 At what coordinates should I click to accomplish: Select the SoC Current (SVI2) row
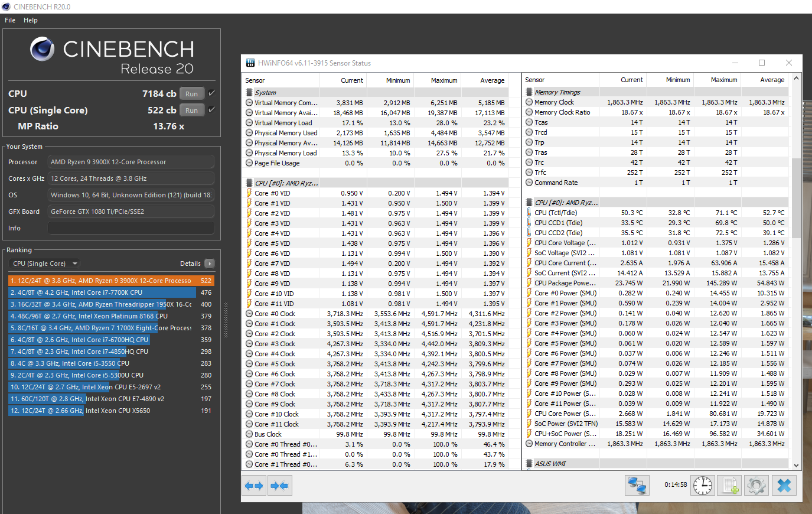pos(656,273)
